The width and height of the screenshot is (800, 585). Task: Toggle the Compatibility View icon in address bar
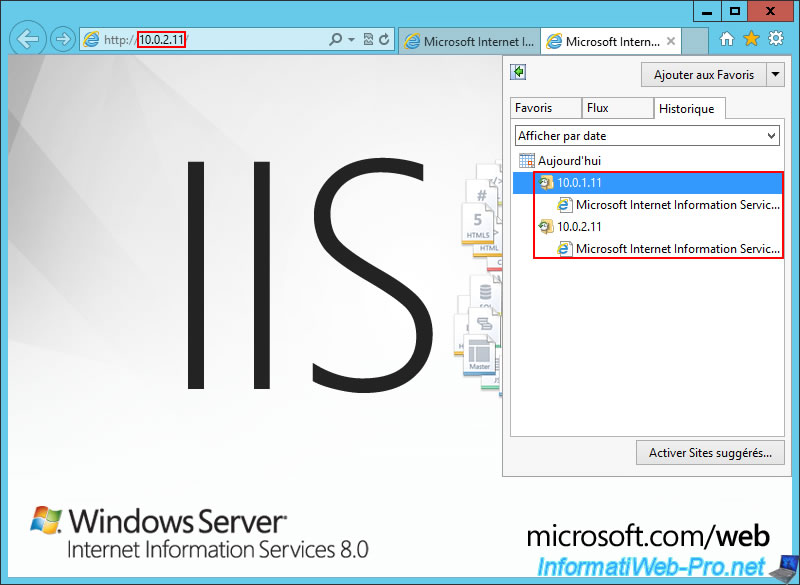click(x=367, y=40)
